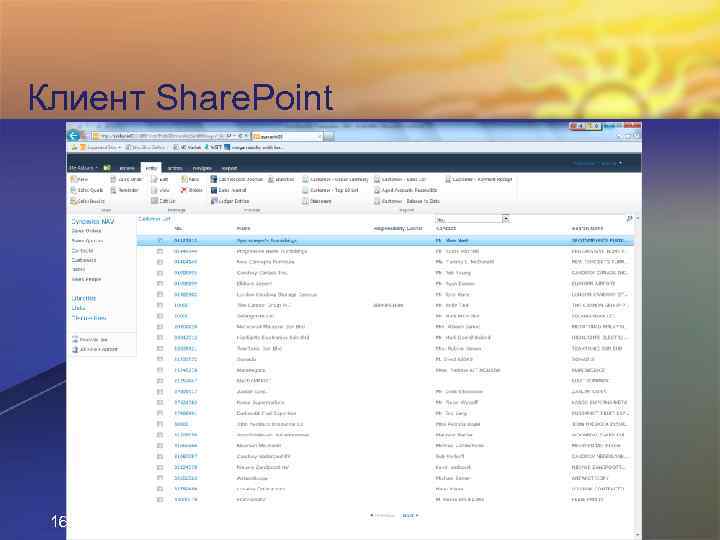
Task: Check the The Cannon Group row checkbox
Action: pos(160,305)
